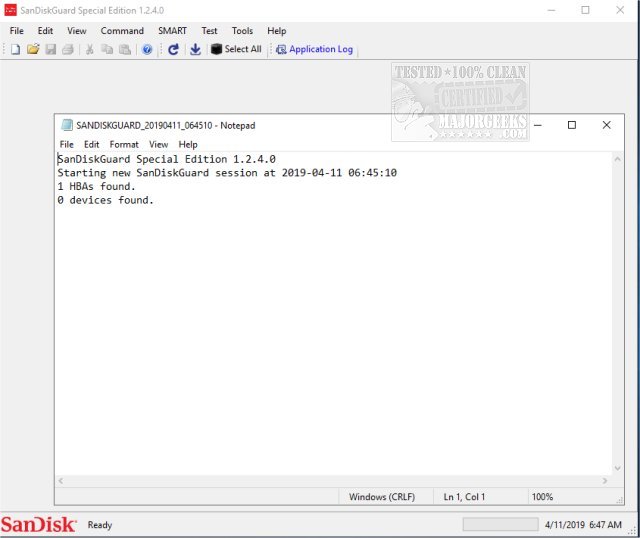Open the SanDiskGuard Help menu

pos(277,31)
